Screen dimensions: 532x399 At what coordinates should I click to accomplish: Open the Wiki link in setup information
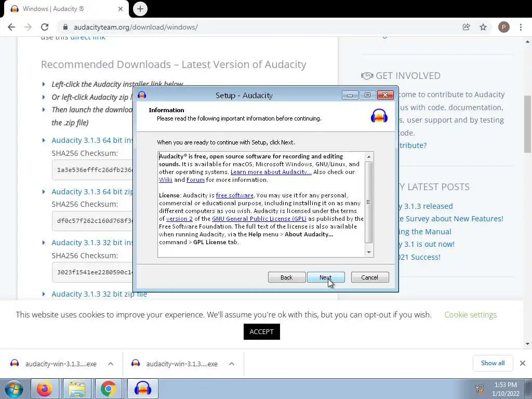tap(166, 180)
